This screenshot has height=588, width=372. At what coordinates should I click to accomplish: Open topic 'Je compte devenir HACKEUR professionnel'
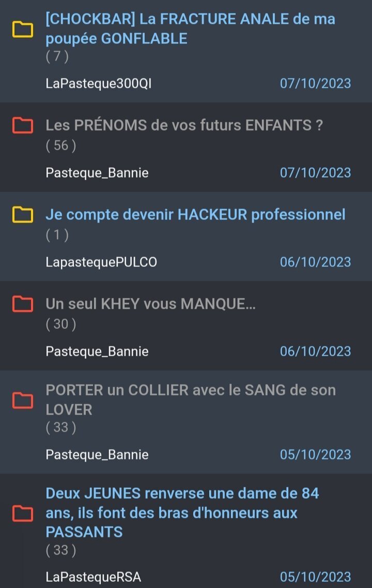(x=195, y=215)
